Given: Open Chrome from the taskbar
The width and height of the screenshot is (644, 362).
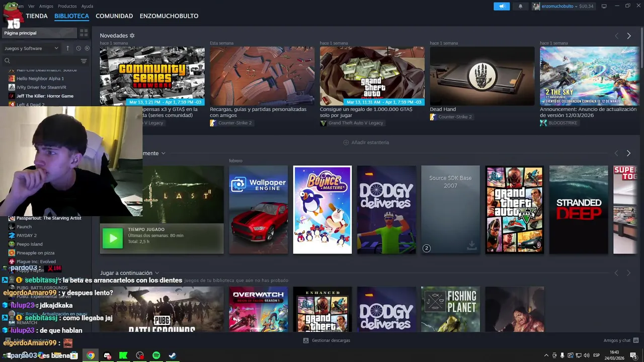Looking at the screenshot, I should coord(91,355).
